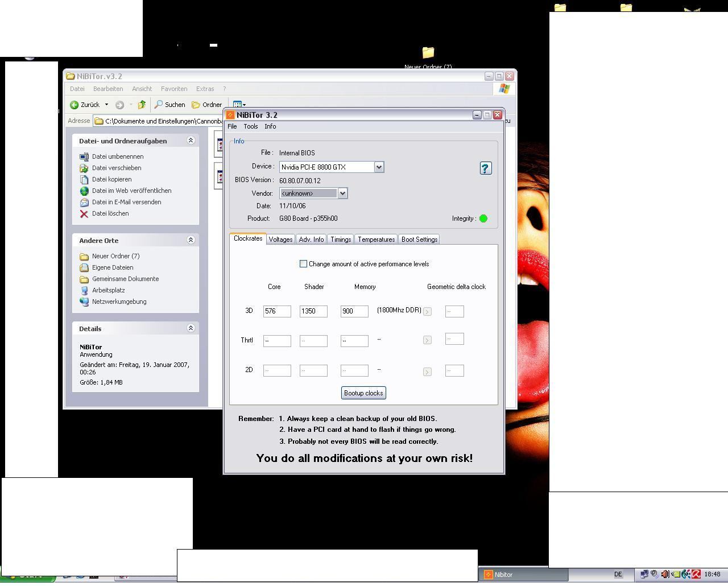Open Suchen search in Explorer toolbar
Image resolution: width=728 pixels, height=586 pixels.
169,105
